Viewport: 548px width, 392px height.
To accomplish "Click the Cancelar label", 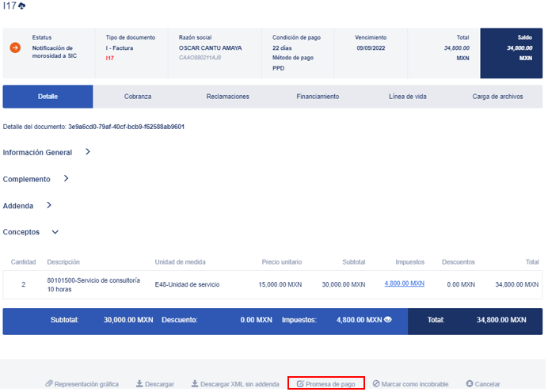I will pos(487,384).
